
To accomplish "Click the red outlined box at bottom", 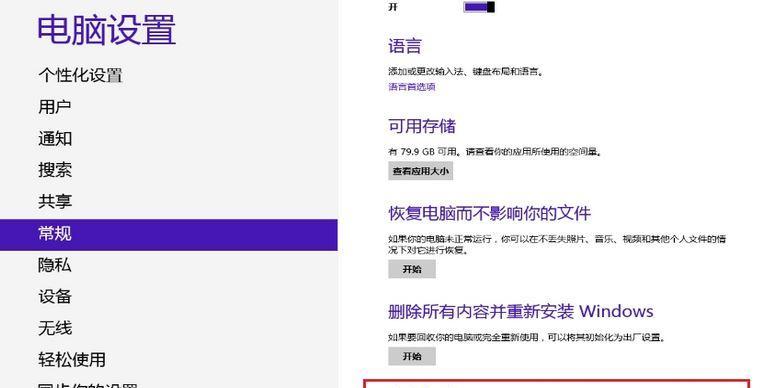I will click(557, 384).
